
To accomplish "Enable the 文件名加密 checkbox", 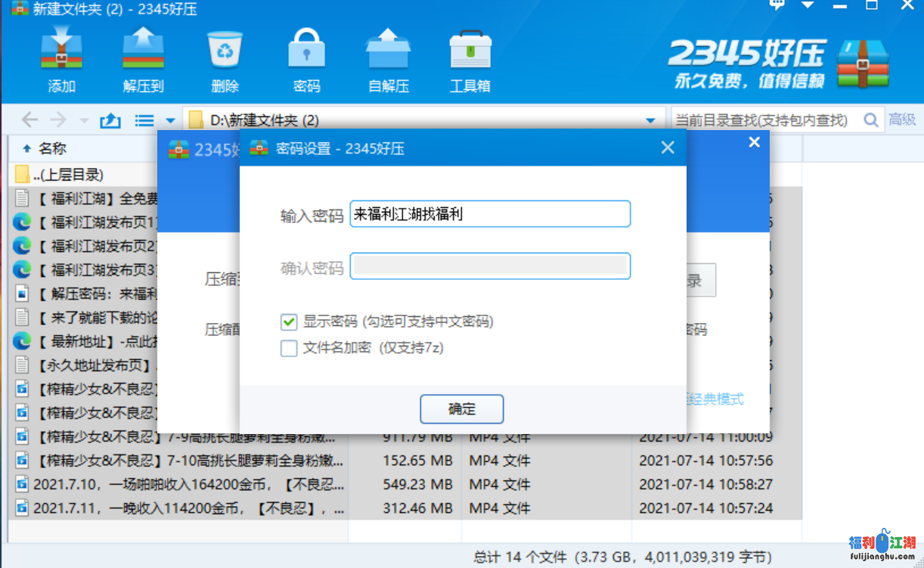I will pos(289,349).
